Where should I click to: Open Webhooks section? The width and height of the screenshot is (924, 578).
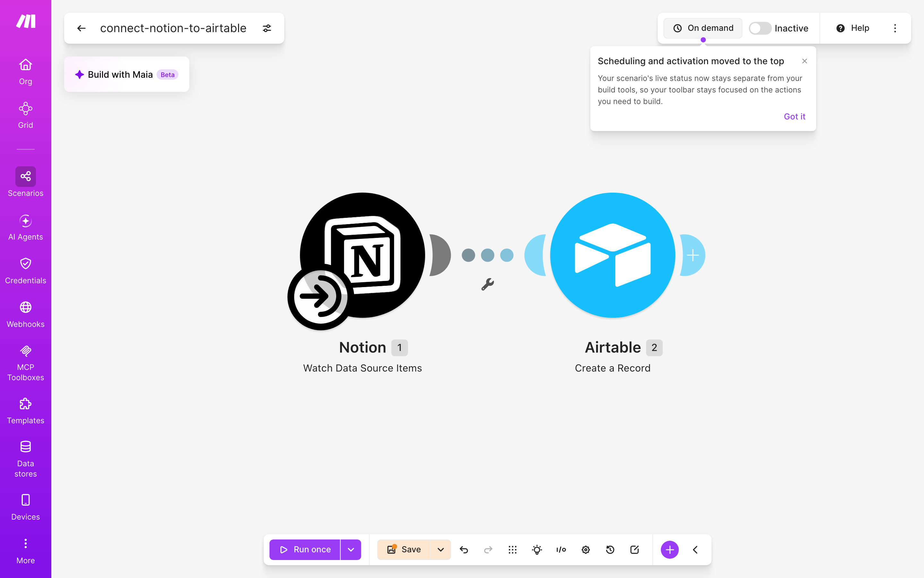tap(26, 314)
